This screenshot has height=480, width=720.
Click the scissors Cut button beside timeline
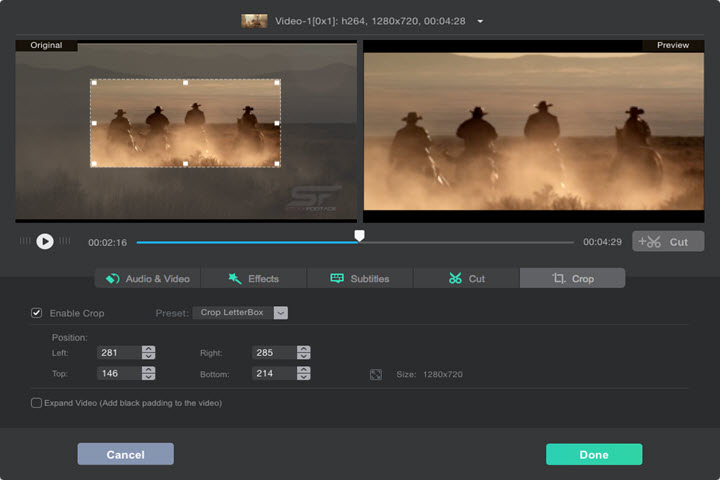click(x=668, y=241)
